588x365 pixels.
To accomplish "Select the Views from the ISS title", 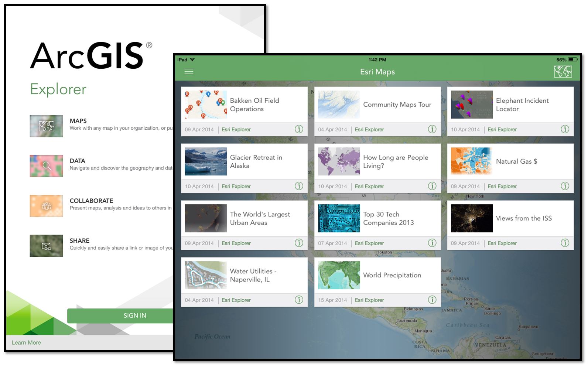I will [524, 218].
